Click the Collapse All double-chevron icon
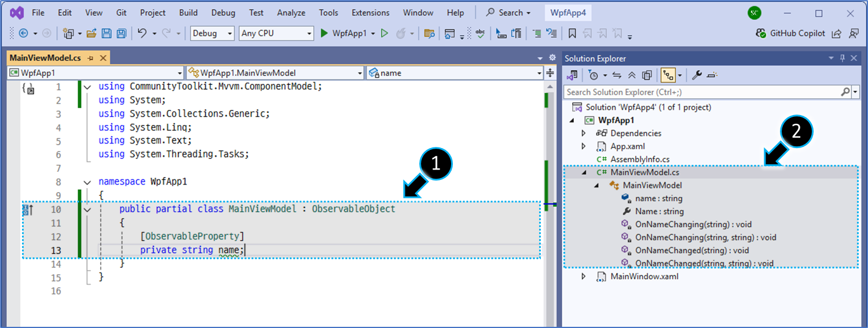This screenshot has height=328, width=868. (632, 75)
